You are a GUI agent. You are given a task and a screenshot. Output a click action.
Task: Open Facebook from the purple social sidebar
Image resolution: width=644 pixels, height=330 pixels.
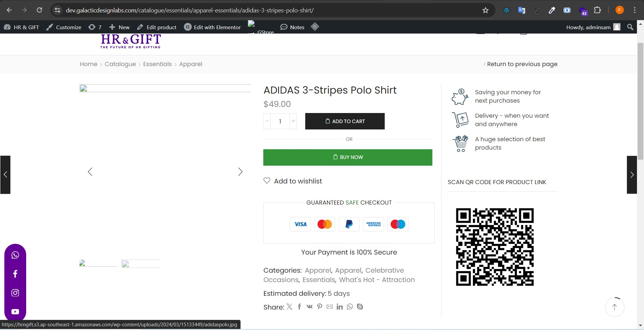15,274
